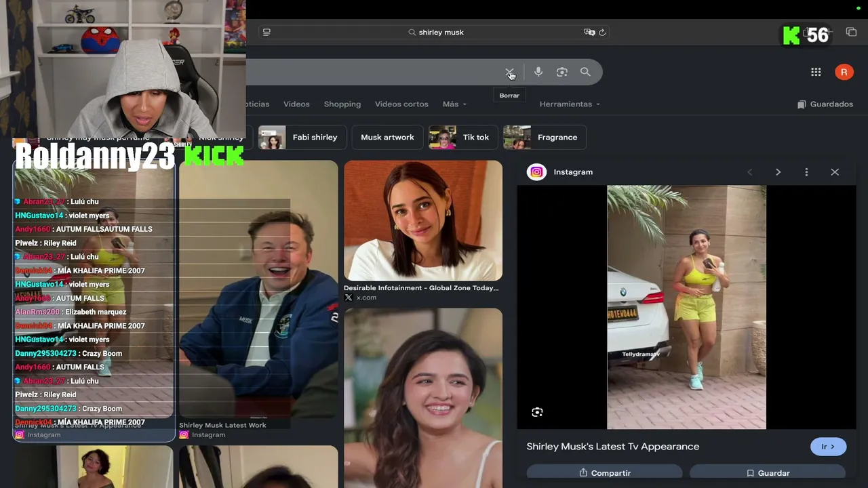The image size is (868, 488).
Task: Click the X logo beside x.com
Action: coord(349,298)
